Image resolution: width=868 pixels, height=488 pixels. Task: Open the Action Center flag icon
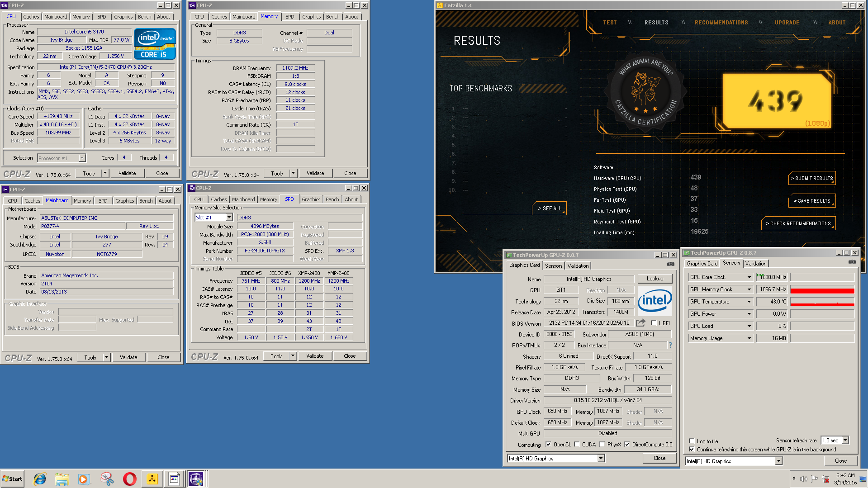click(814, 479)
